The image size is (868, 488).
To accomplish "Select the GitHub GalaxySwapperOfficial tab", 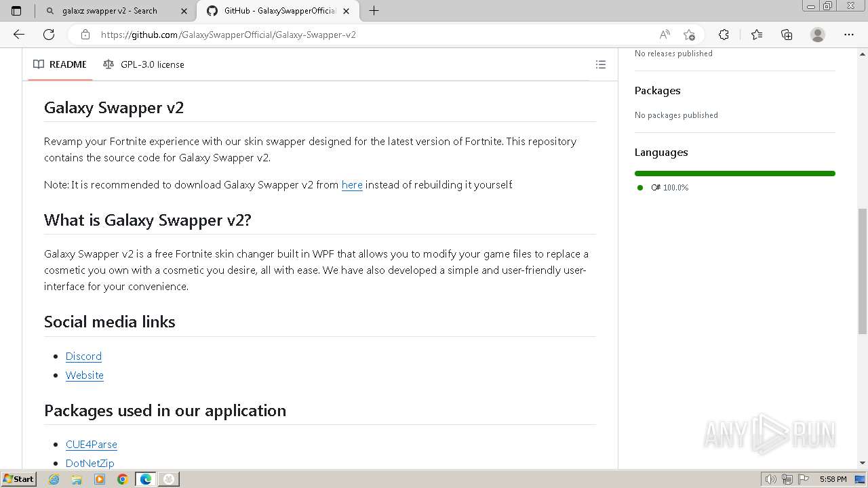I will coord(278,11).
